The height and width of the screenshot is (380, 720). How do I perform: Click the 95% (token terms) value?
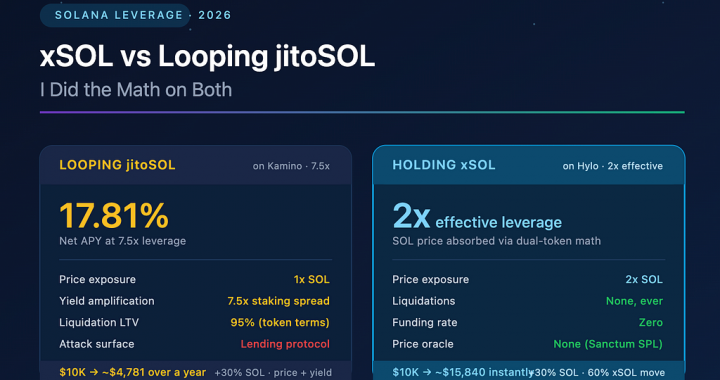point(280,323)
